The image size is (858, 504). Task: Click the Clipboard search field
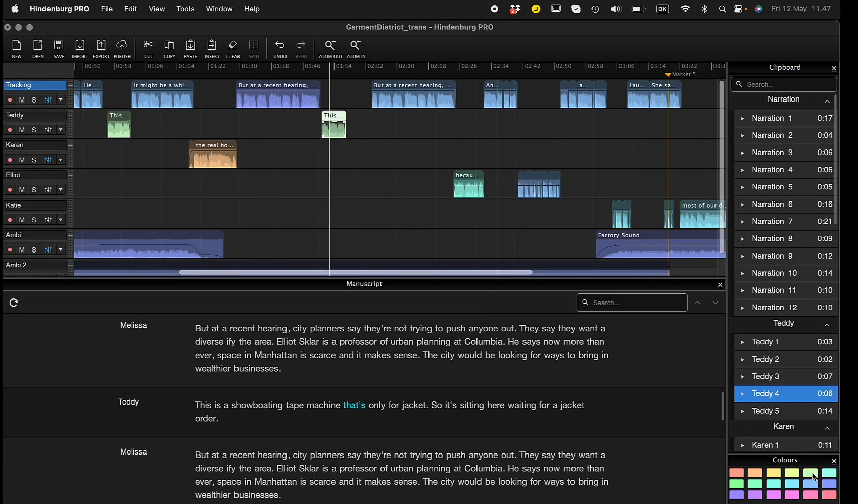784,84
